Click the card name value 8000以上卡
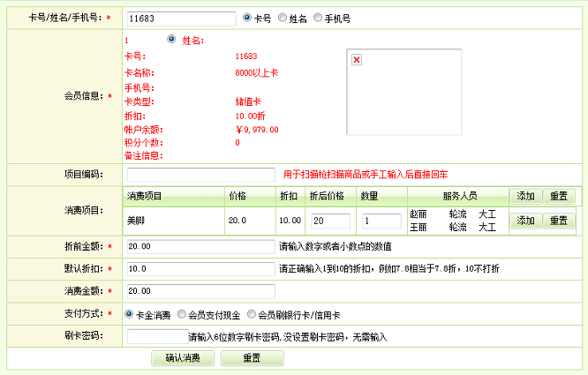Viewport: 588px width, 375px height. [x=257, y=73]
